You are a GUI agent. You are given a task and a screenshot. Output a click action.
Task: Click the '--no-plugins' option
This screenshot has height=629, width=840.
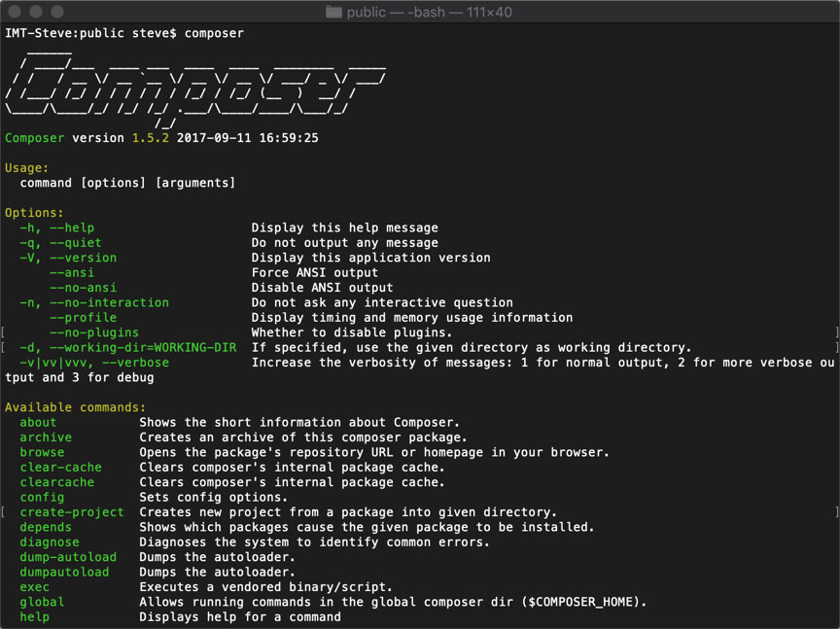[94, 332]
